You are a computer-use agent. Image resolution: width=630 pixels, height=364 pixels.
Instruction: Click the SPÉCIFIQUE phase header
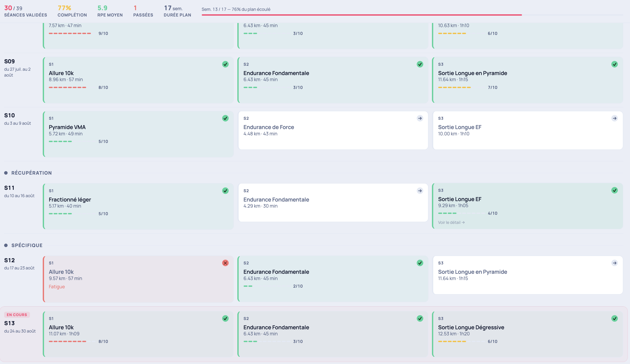tap(27, 246)
